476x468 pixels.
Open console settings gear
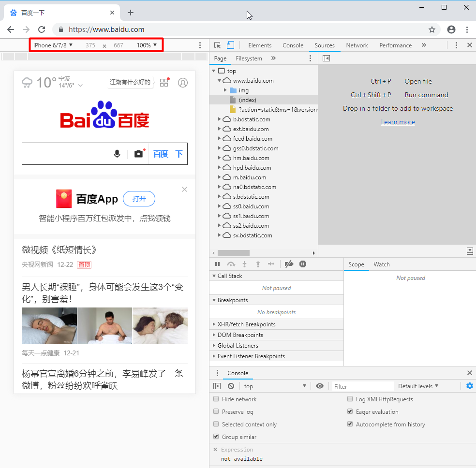[x=469, y=386]
